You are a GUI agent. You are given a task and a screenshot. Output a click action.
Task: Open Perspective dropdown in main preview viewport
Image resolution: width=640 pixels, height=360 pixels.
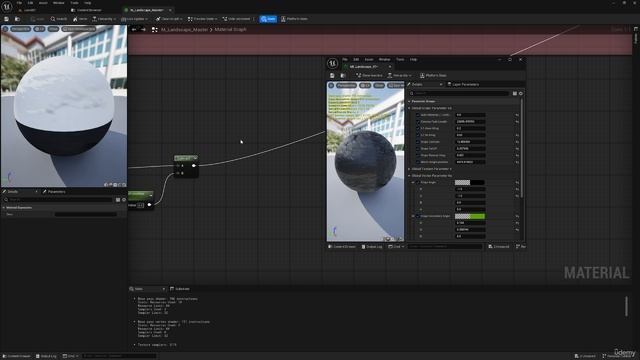tap(20, 29)
